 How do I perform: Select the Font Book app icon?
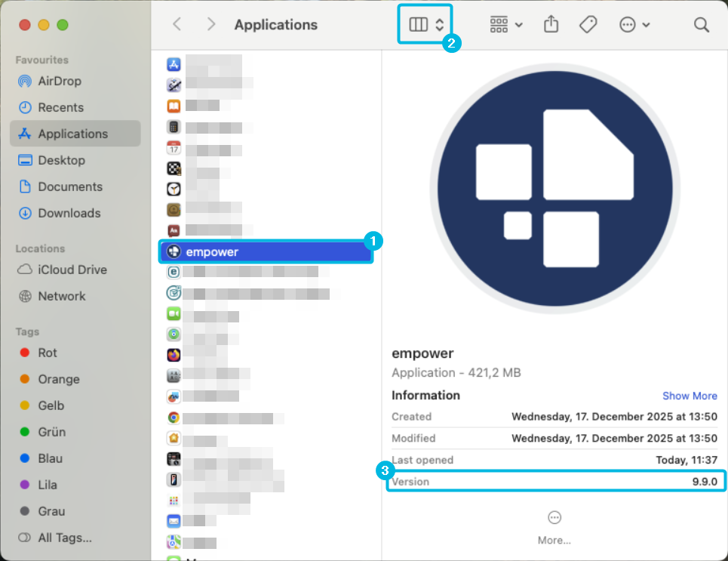174,375
